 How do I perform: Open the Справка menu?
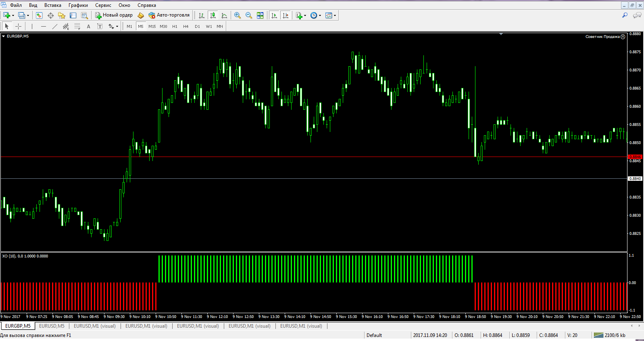coord(147,5)
